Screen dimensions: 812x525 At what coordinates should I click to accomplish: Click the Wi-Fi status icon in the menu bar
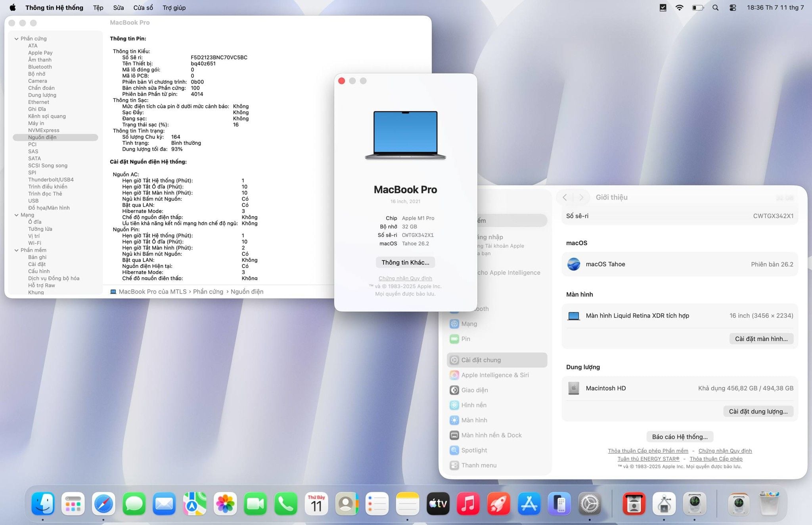click(680, 8)
